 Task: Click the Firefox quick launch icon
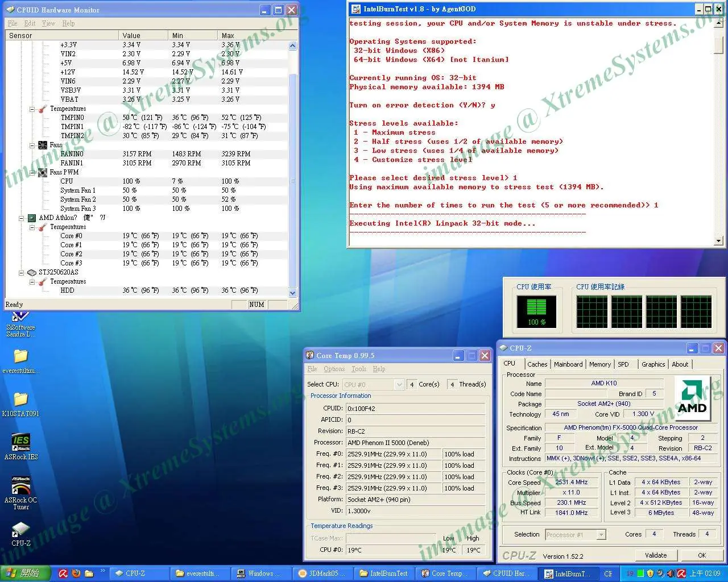[76, 573]
